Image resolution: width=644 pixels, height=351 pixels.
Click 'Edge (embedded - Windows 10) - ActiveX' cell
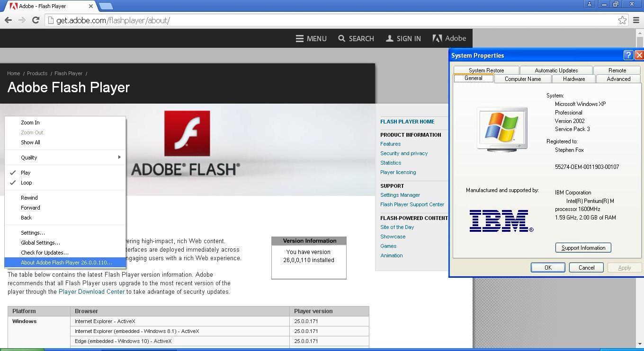(180, 341)
